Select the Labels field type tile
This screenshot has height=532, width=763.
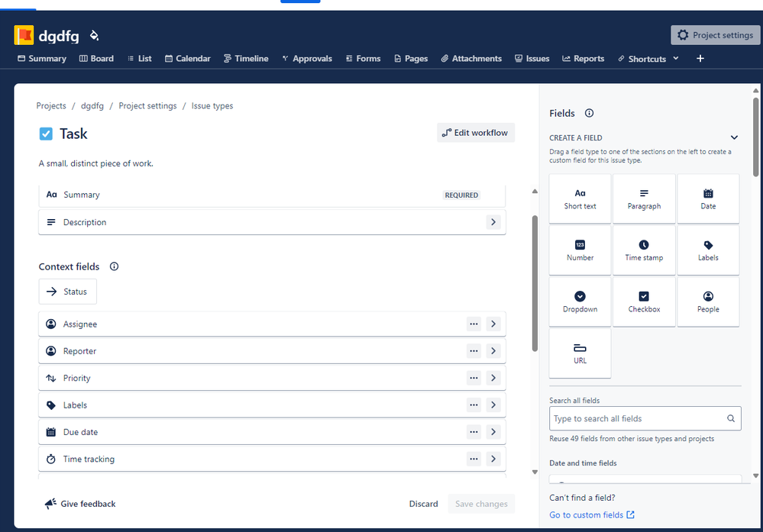pos(708,250)
